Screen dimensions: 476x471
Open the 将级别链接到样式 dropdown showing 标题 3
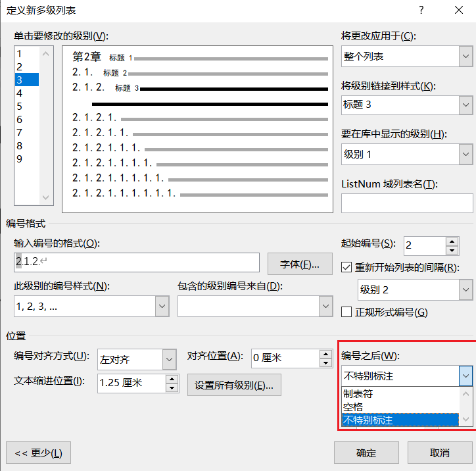407,105
